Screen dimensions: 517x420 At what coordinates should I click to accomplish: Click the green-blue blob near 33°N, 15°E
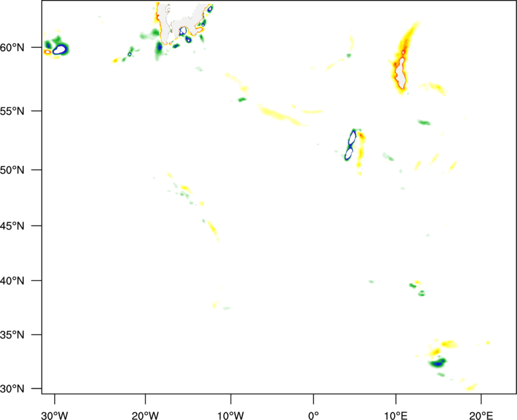(438, 362)
